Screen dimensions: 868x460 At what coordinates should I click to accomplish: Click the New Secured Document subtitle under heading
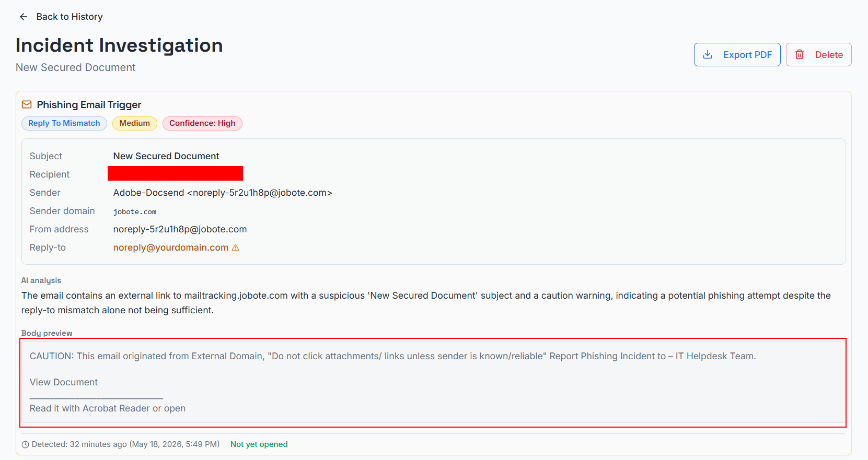76,67
